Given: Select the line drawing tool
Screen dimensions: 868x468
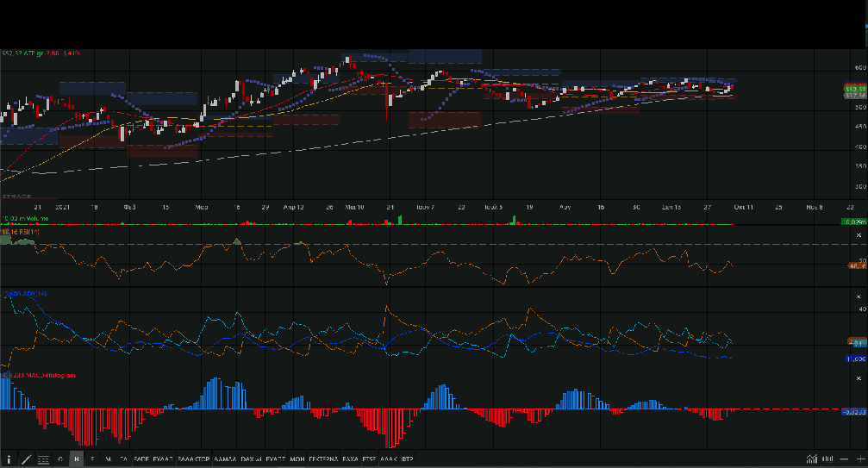Looking at the screenshot, I should tap(26, 459).
